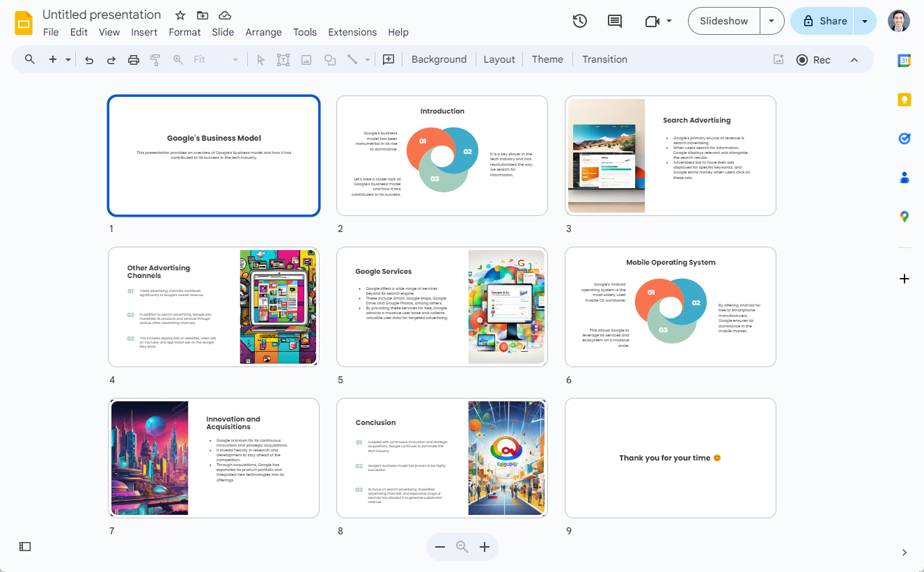924x572 pixels.
Task: Open the Arrange menu
Action: pos(263,32)
